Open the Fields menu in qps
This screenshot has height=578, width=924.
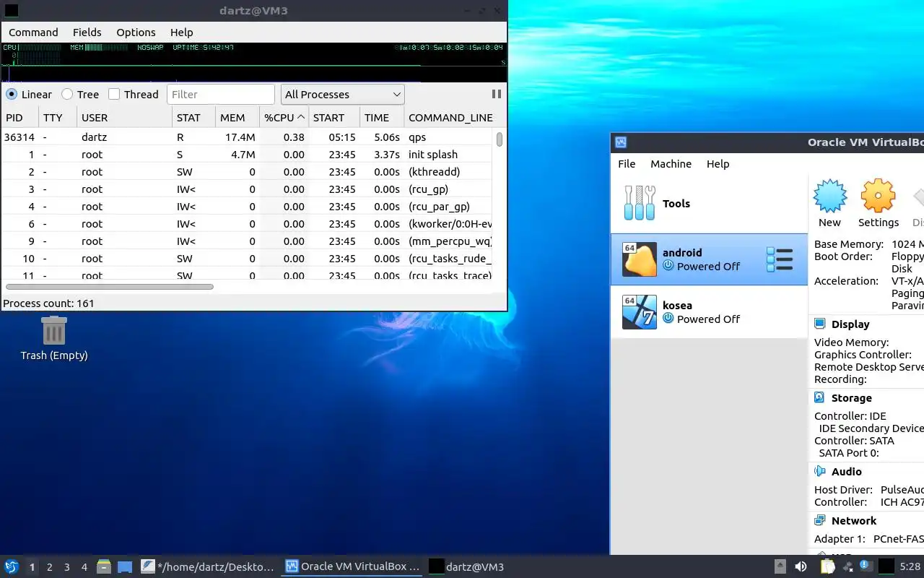click(87, 32)
